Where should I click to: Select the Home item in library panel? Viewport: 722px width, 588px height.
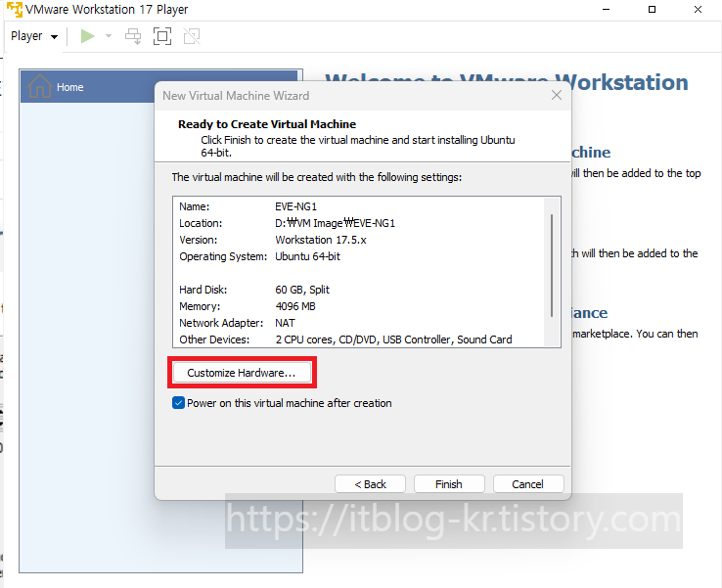pyautogui.click(x=159, y=86)
